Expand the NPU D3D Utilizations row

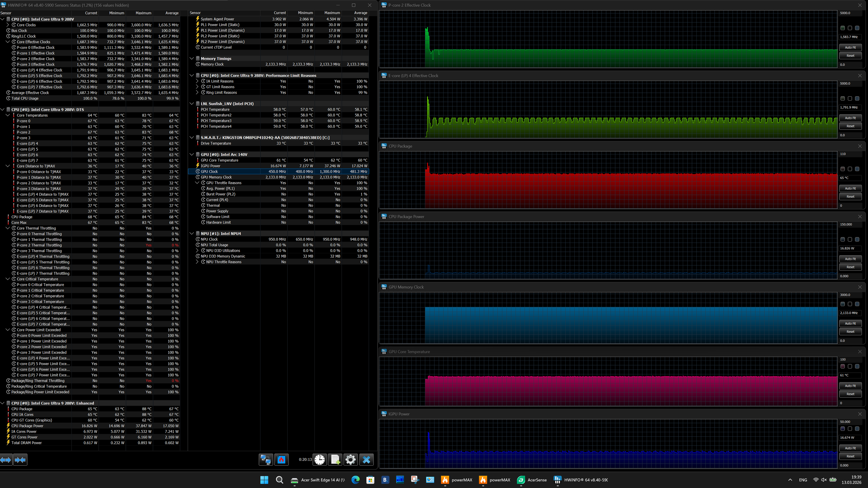tap(197, 251)
